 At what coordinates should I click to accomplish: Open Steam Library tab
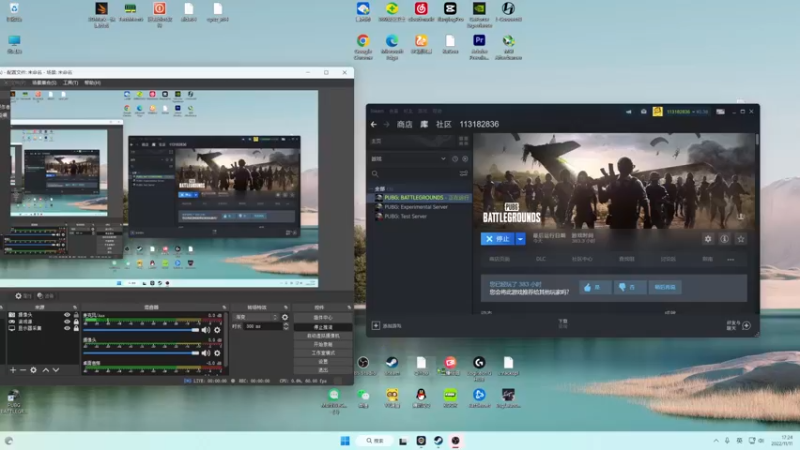[424, 124]
